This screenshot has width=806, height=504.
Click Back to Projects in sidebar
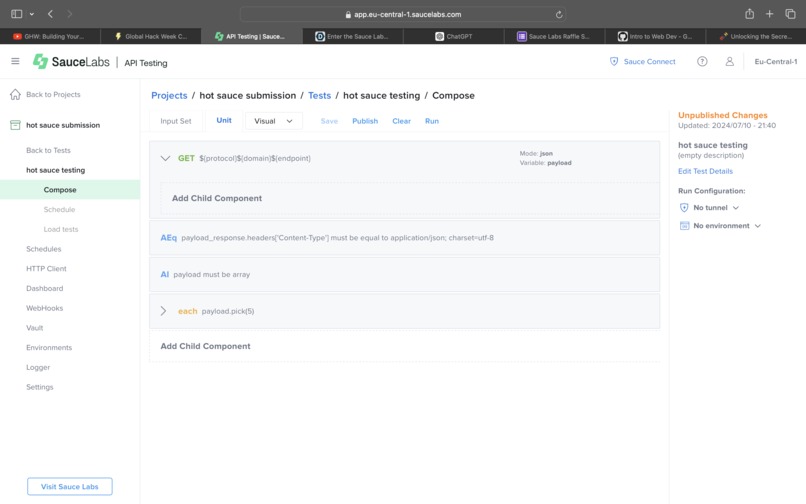tap(53, 94)
